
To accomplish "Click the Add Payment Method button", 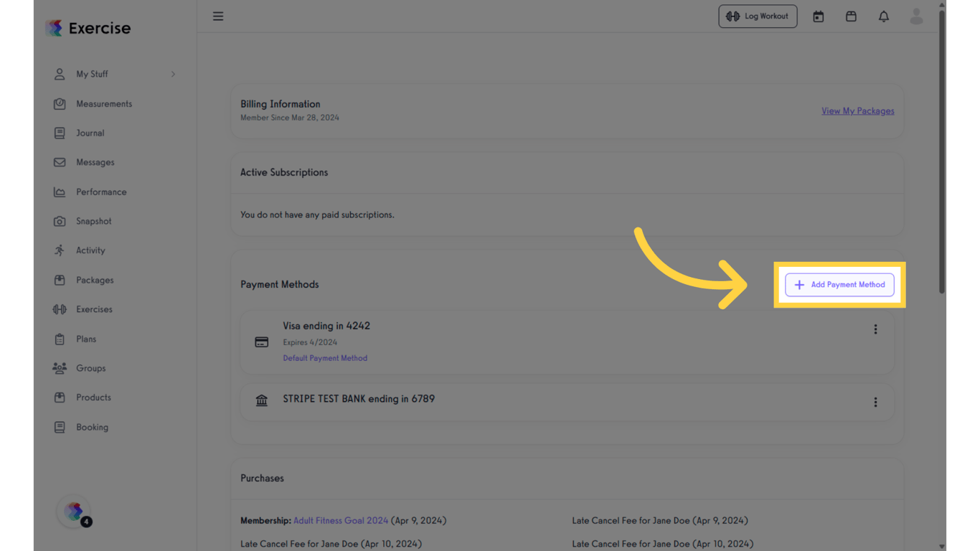I will pyautogui.click(x=839, y=285).
